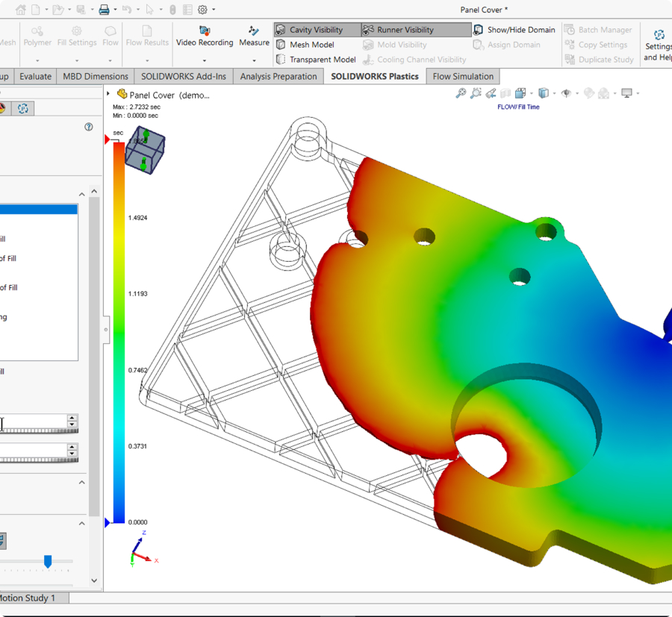Click the Home icon in the quick access bar
This screenshot has height=617, width=672.
pyautogui.click(x=20, y=10)
